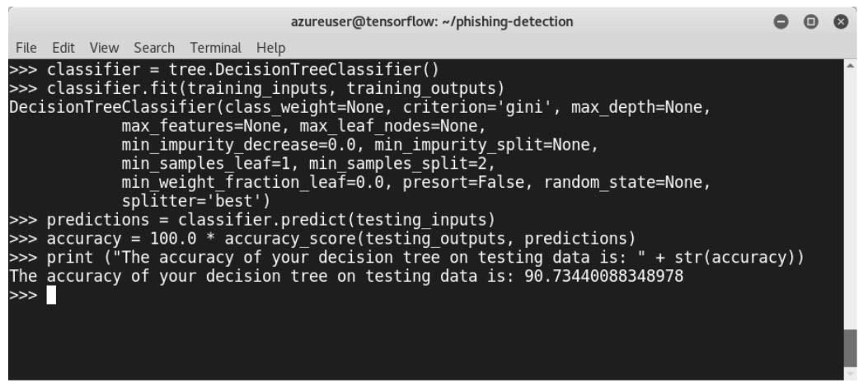The height and width of the screenshot is (392, 868).
Task: Open the Search menu
Action: (154, 48)
